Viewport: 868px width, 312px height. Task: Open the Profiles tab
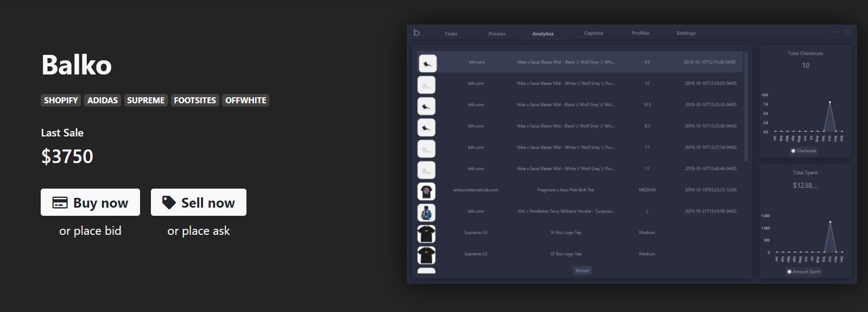point(641,33)
